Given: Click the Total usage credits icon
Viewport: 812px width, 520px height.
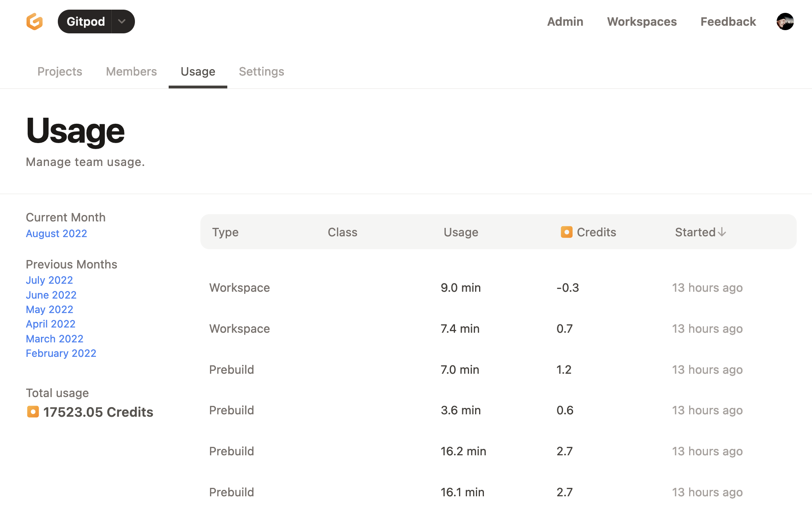Looking at the screenshot, I should click(x=33, y=412).
